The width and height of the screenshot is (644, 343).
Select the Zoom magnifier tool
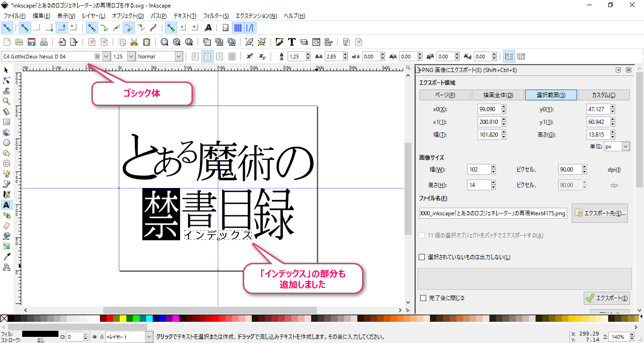point(6,101)
